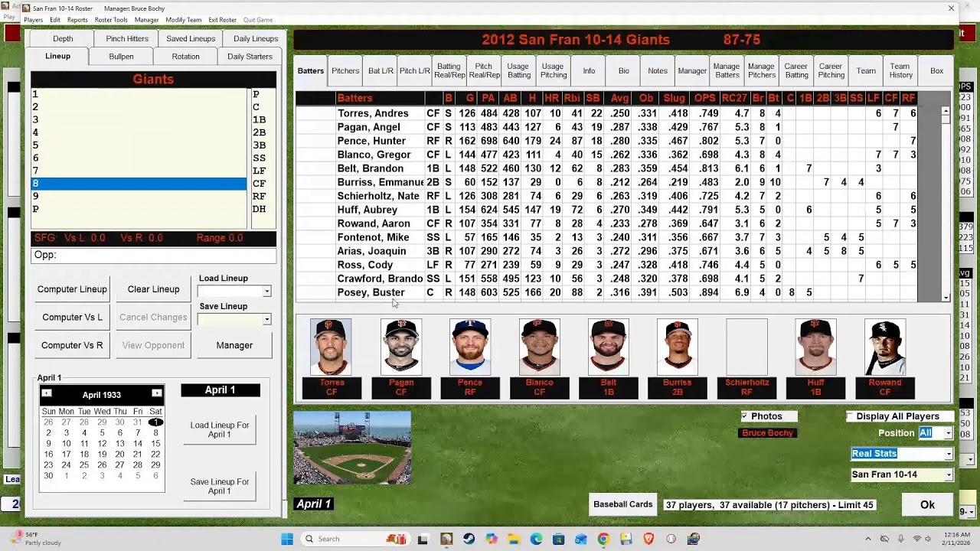The image size is (980, 551).
Task: Open Windows Start menu
Action: [287, 539]
